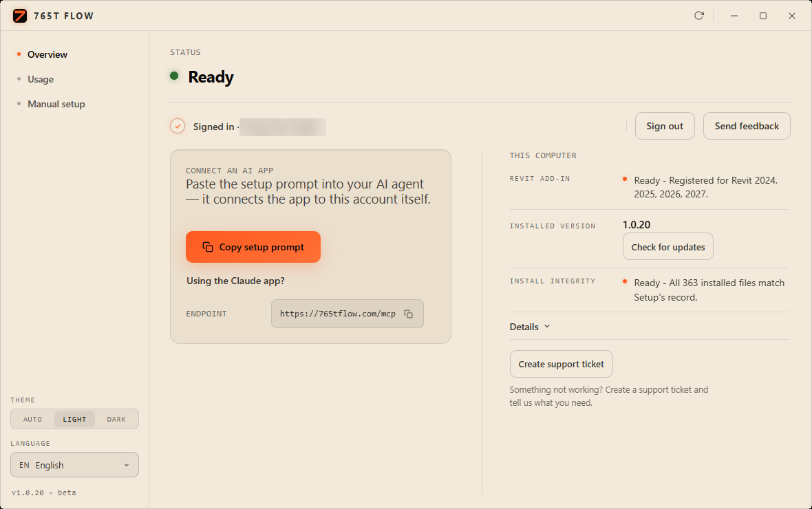Select the Light theme option
The height and width of the screenshot is (509, 812).
click(74, 419)
